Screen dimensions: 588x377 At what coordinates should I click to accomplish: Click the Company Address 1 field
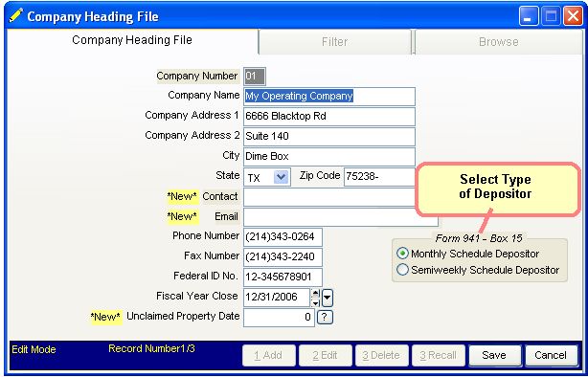tap(329, 116)
